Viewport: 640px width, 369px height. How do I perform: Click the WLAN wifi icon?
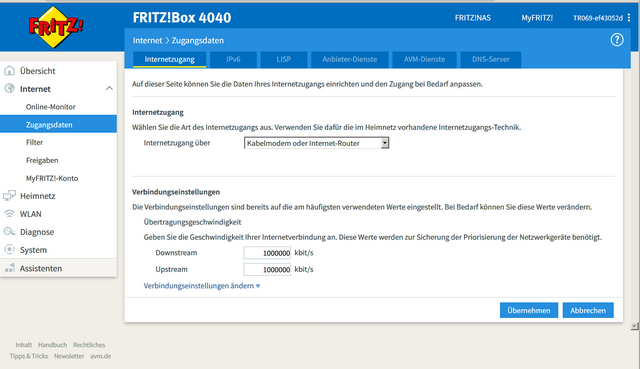9,214
